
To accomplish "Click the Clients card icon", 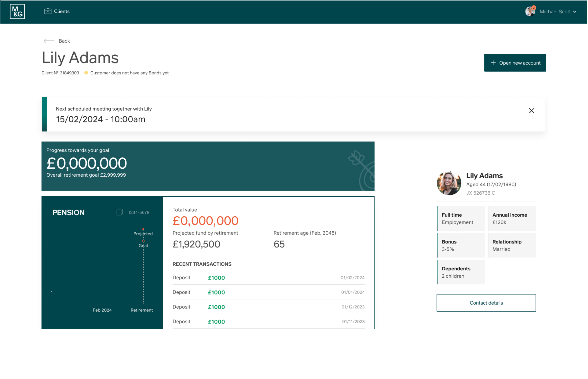I will coord(48,11).
